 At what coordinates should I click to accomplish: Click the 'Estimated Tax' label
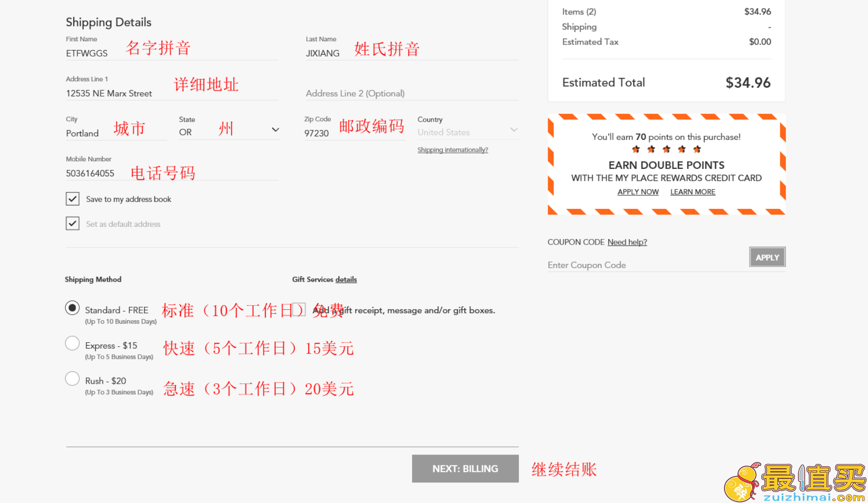[x=590, y=42]
